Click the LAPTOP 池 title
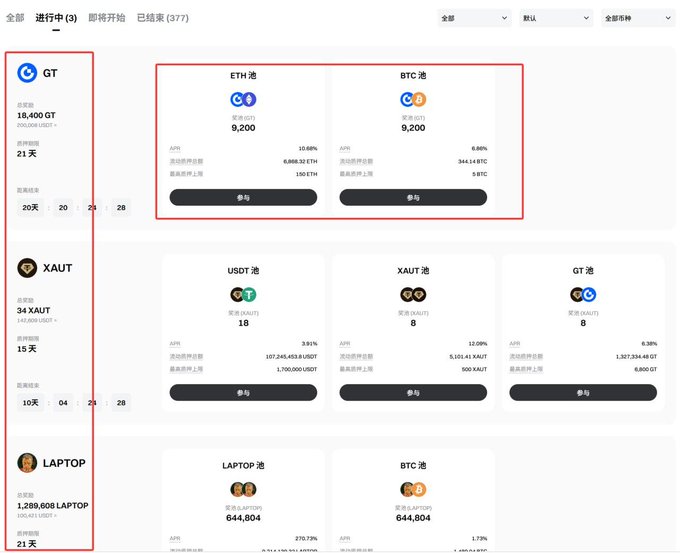Viewport: 680px width, 553px height. click(243, 465)
